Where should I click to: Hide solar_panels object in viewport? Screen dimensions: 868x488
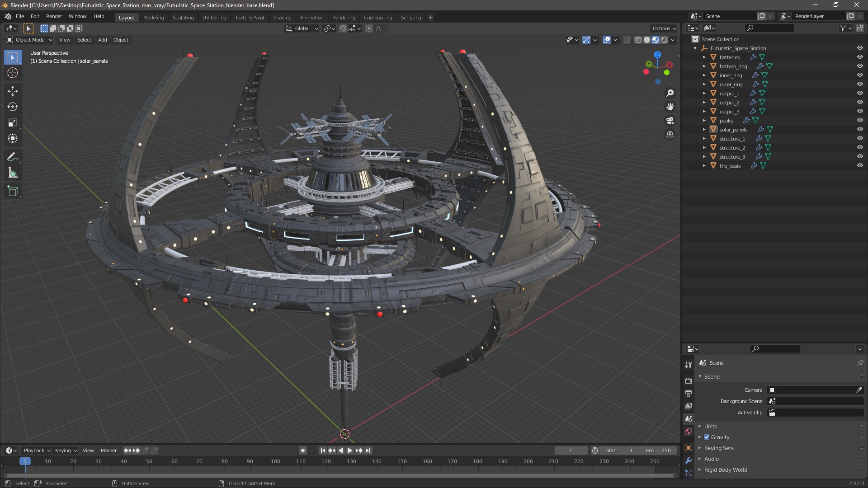pos(860,130)
